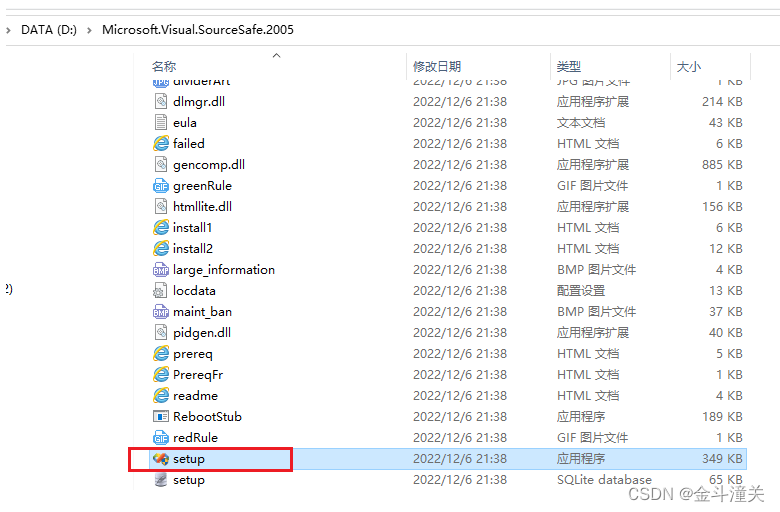The image size is (780, 512).
Task: Click Microsoft.Visual.SourceSafe.2005 in the address bar
Action: click(x=198, y=30)
